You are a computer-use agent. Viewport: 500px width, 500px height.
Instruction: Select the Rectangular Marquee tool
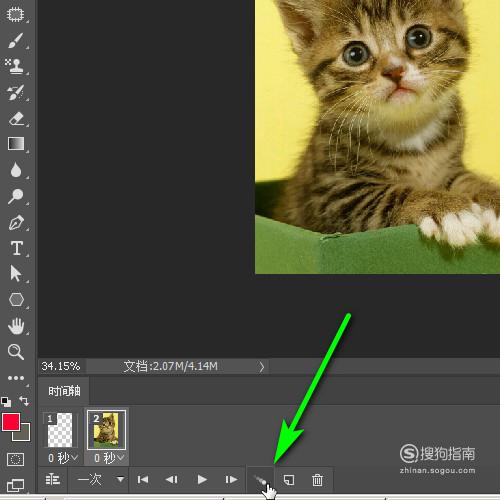(x=15, y=15)
